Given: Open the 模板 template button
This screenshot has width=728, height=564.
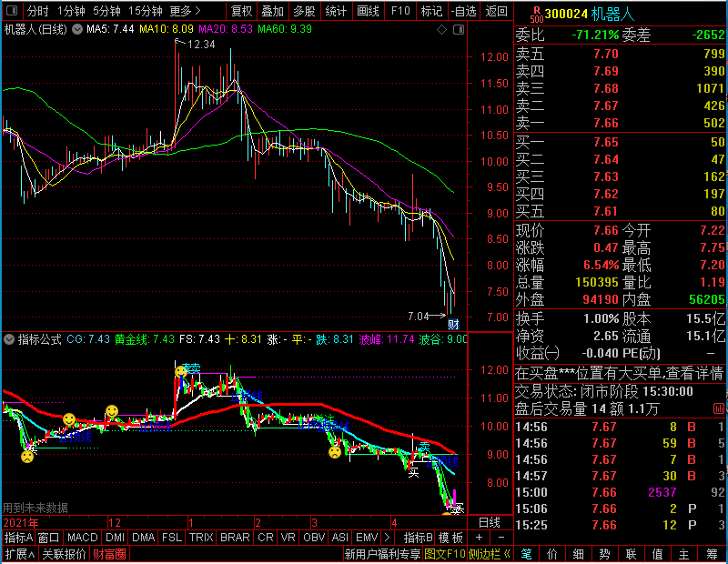Looking at the screenshot, I should point(450,538).
